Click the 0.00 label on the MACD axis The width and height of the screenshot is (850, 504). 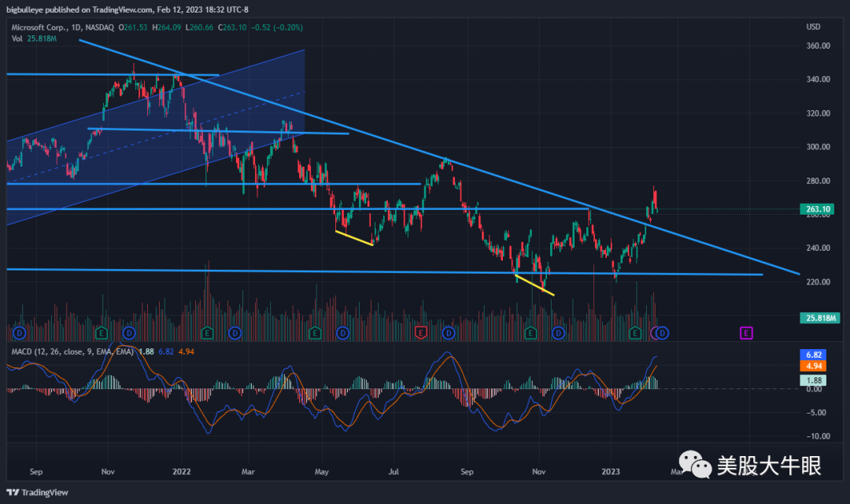(814, 388)
